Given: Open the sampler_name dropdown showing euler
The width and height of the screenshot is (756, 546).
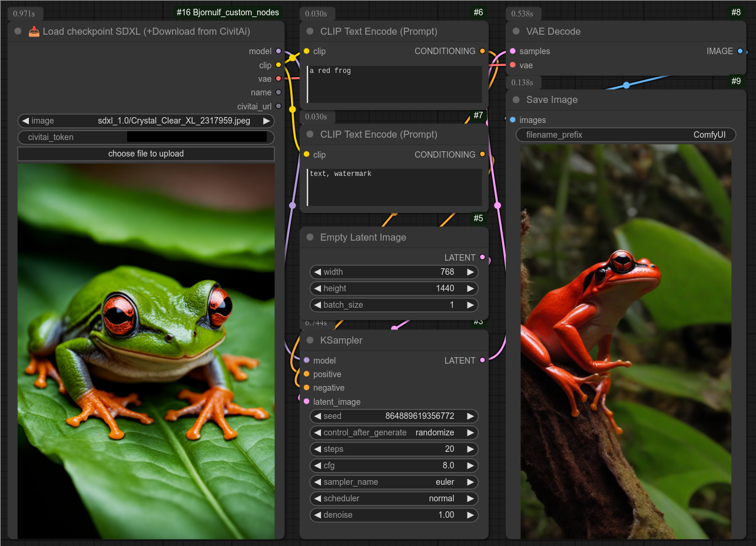Looking at the screenshot, I should pos(393,482).
